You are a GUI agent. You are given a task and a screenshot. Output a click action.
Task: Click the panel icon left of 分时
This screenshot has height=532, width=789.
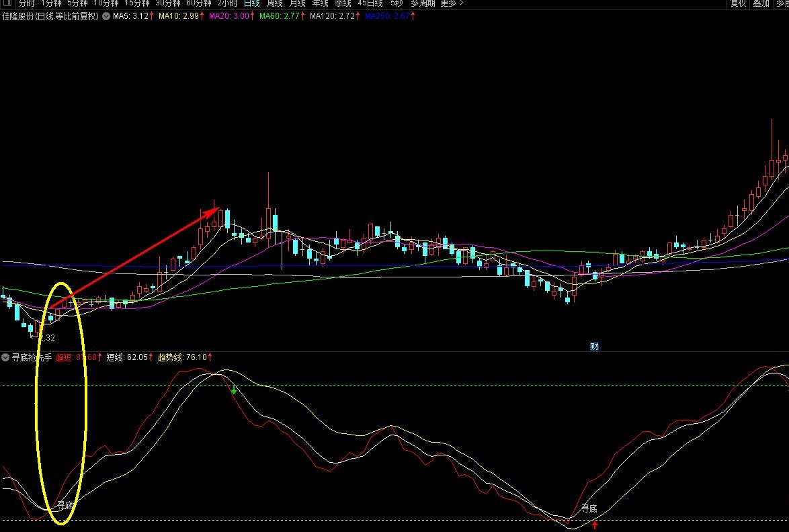tap(7, 3)
